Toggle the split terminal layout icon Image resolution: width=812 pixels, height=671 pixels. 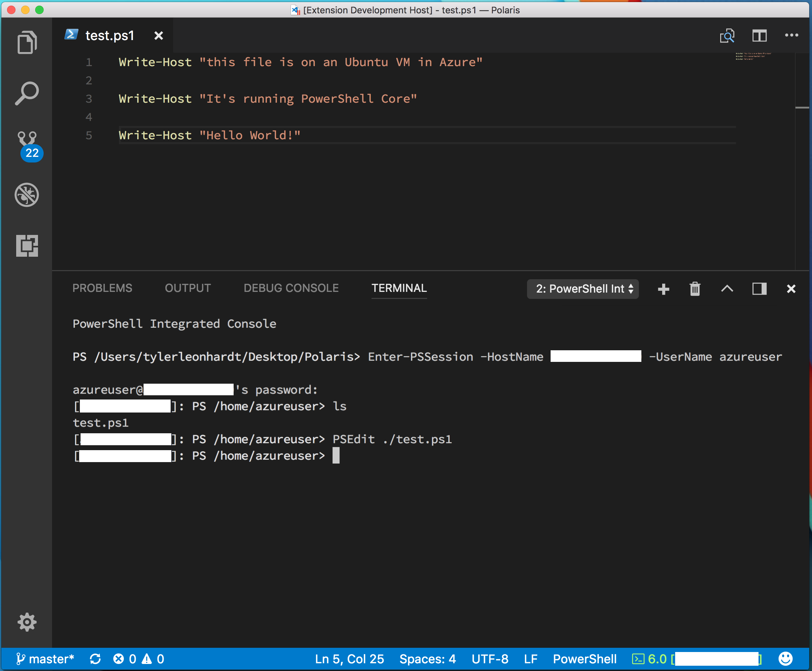tap(758, 288)
